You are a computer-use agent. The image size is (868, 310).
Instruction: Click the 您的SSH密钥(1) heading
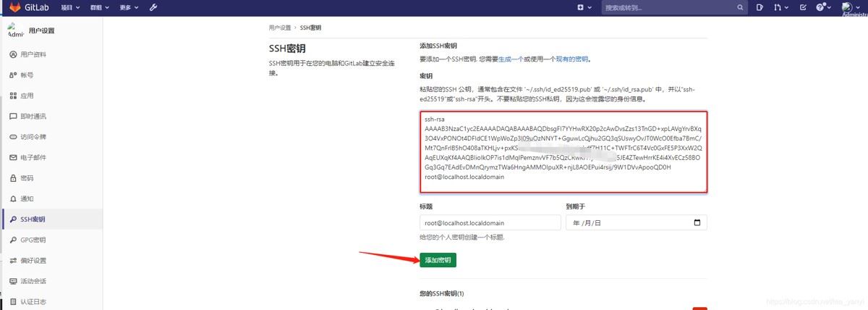point(442,293)
